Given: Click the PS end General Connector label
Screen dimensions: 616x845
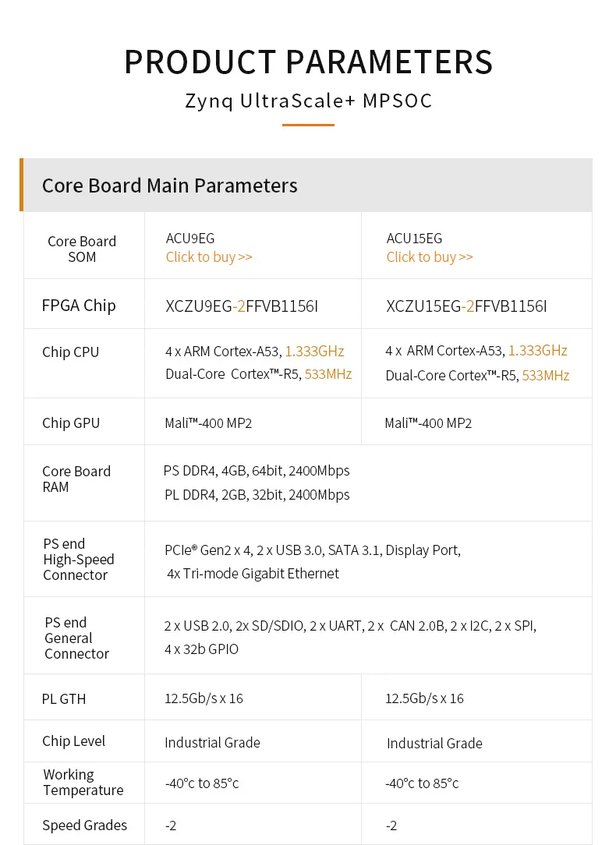Looking at the screenshot, I should 76,638.
